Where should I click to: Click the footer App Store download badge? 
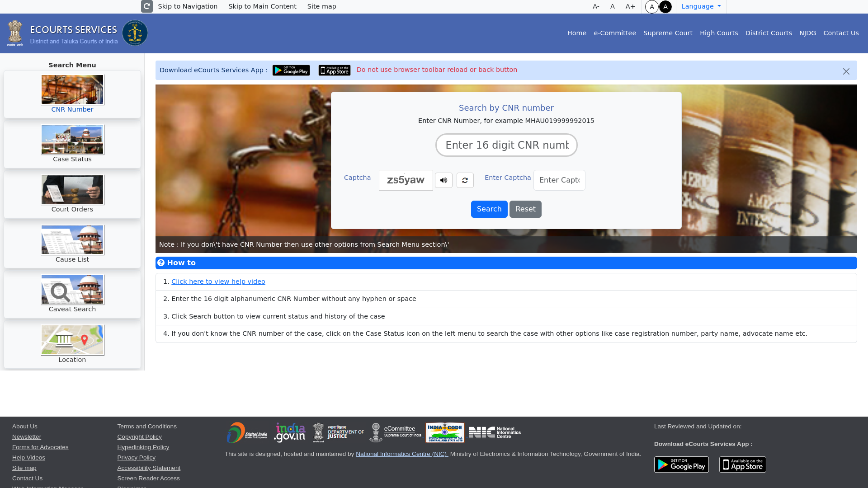coord(743,465)
